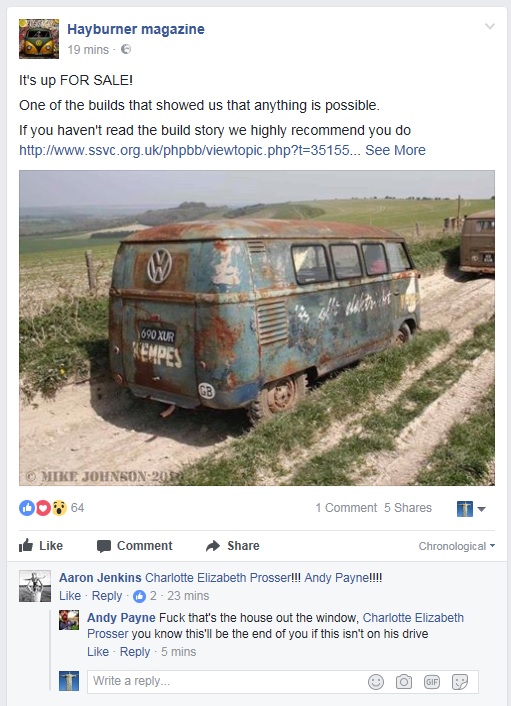Open the Hayburner magazine page name link
This screenshot has width=511, height=706.
coord(136,29)
